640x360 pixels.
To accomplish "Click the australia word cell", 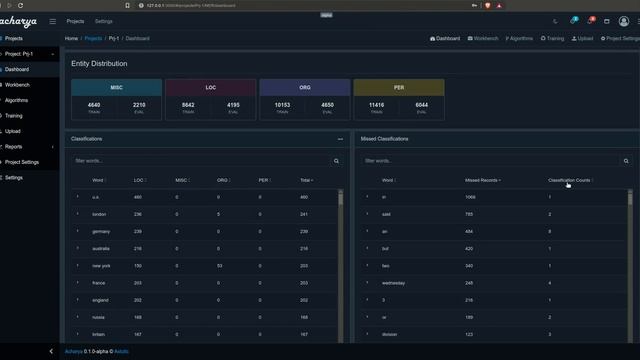I will pyautogui.click(x=101, y=249).
